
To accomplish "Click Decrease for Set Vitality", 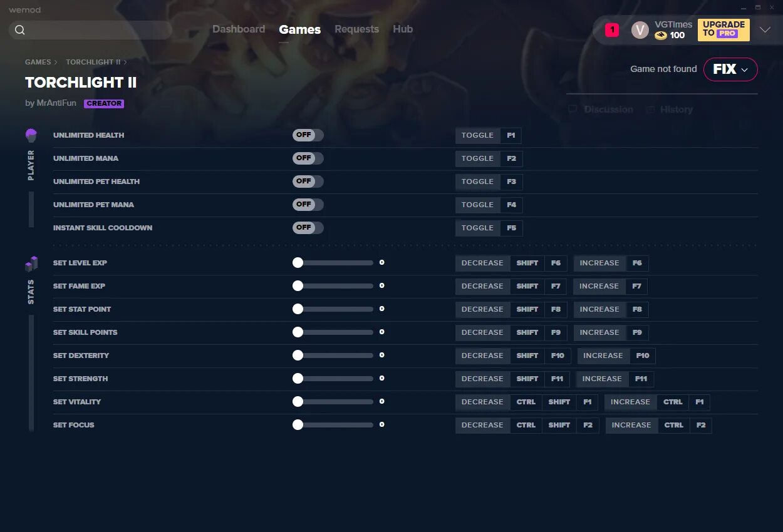I will [482, 402].
